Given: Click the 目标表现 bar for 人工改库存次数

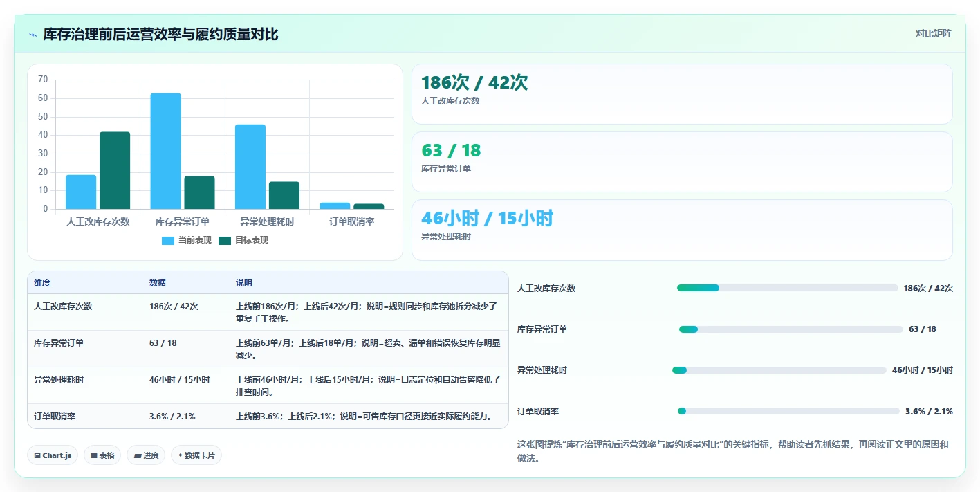Looking at the screenshot, I should click(115, 170).
